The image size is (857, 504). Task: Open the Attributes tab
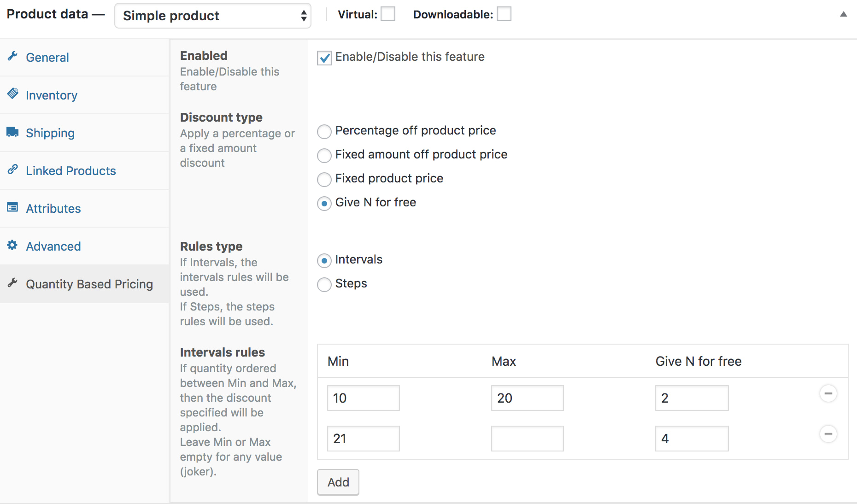pos(84,208)
